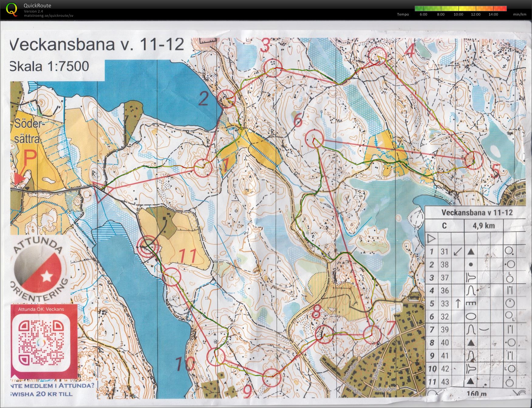Click the Skala 1:7500 scale text
532x408 pixels.
pyautogui.click(x=49, y=66)
